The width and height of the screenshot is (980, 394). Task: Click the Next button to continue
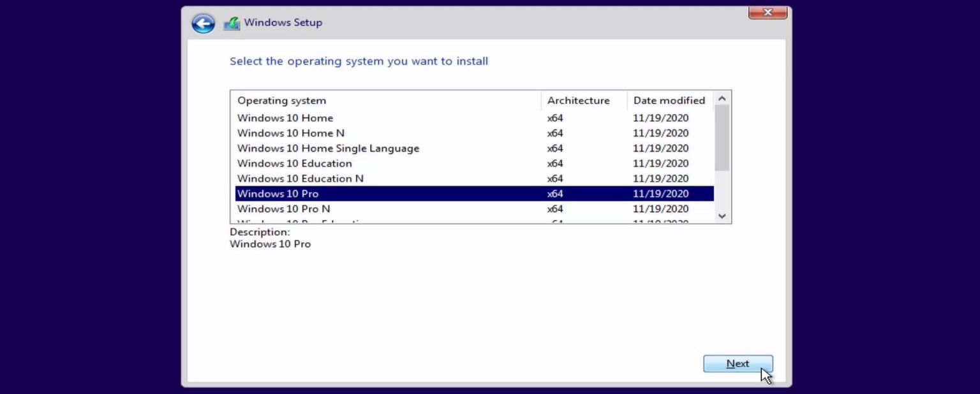738,363
